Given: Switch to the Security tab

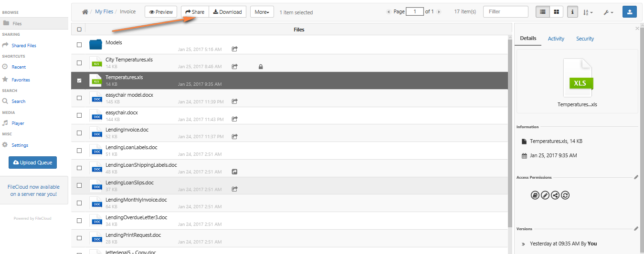Looking at the screenshot, I should [x=585, y=39].
